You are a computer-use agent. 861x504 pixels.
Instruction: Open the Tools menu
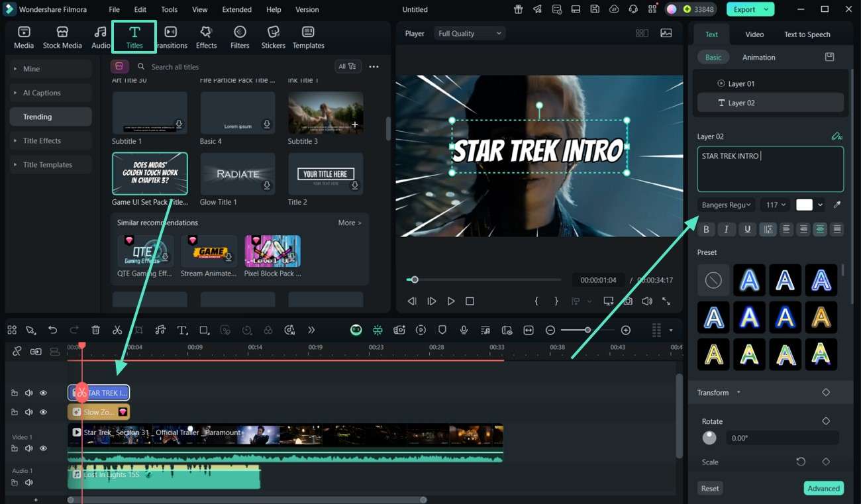169,9
